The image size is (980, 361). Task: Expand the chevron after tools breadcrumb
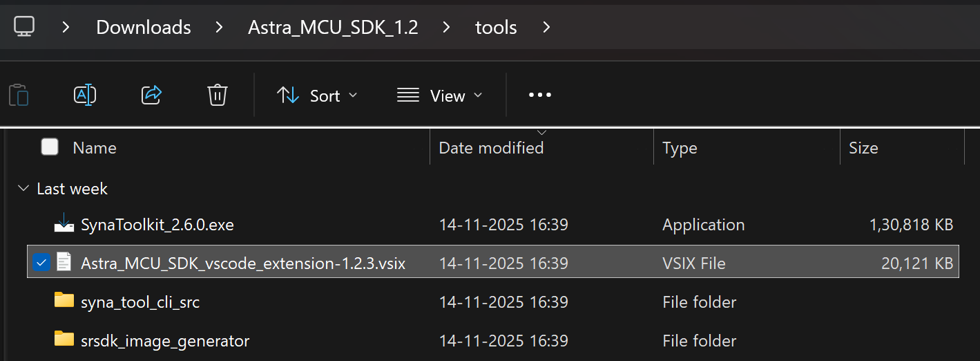[547, 28]
